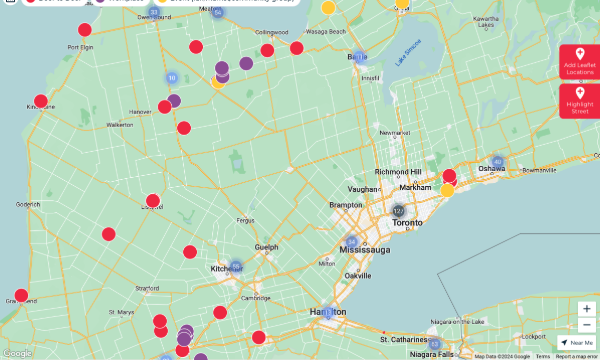Click the Terms link
Screen dimensions: 600x360
(x=543, y=356)
